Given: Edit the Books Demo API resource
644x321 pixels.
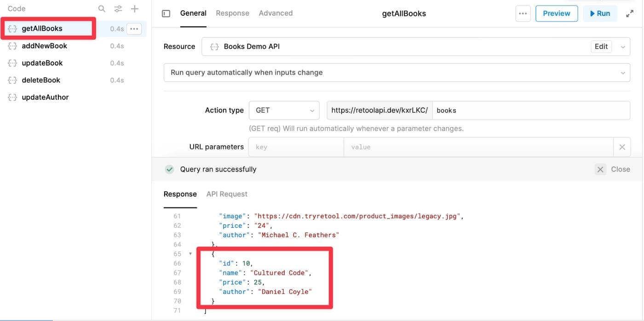Looking at the screenshot, I should pyautogui.click(x=601, y=46).
